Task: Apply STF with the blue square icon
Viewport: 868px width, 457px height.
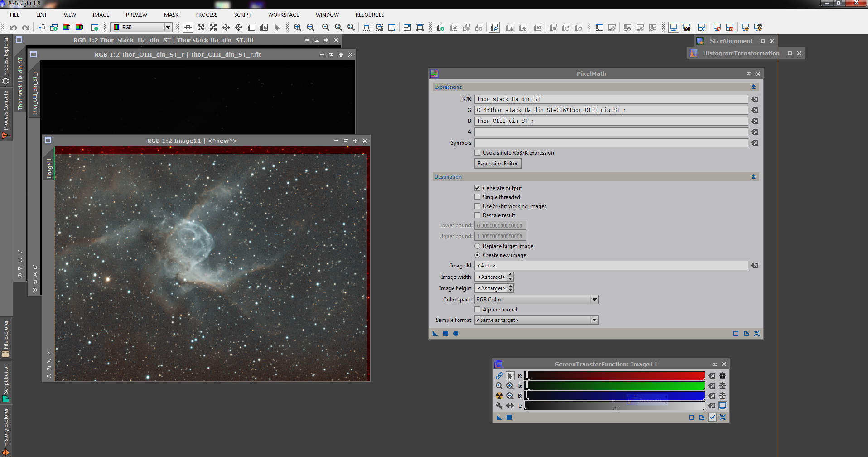Action: pyautogui.click(x=509, y=418)
